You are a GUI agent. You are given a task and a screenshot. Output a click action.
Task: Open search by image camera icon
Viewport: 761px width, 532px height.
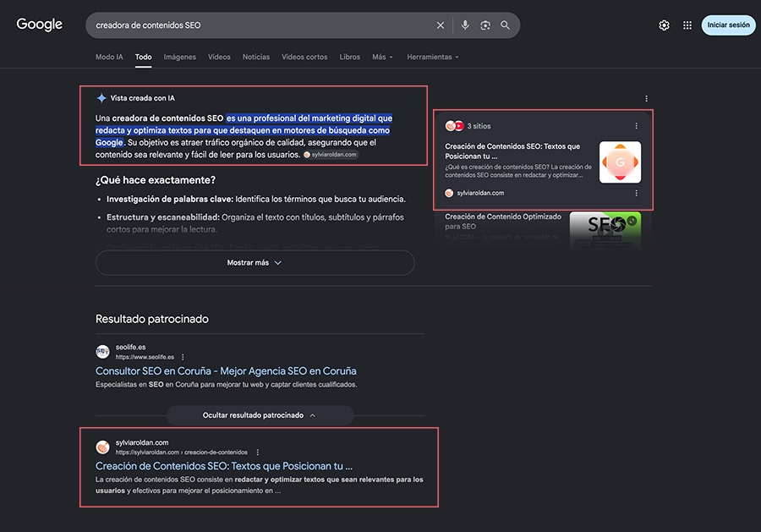pos(485,25)
